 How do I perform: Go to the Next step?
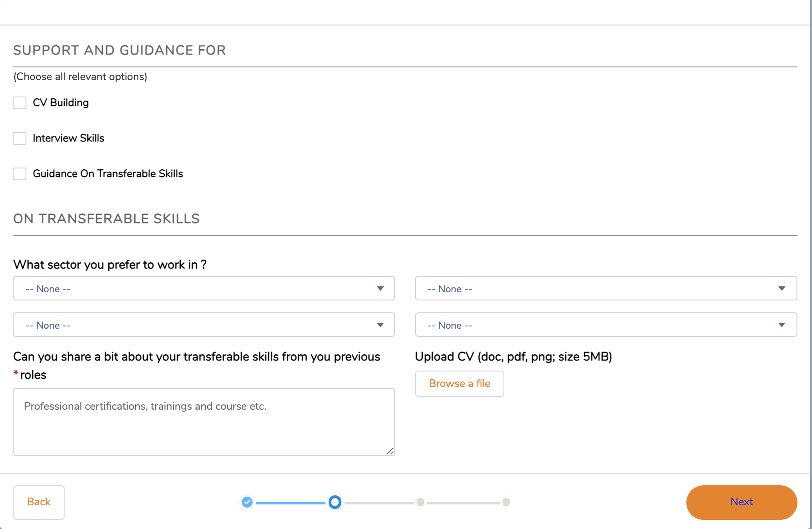[x=741, y=502]
